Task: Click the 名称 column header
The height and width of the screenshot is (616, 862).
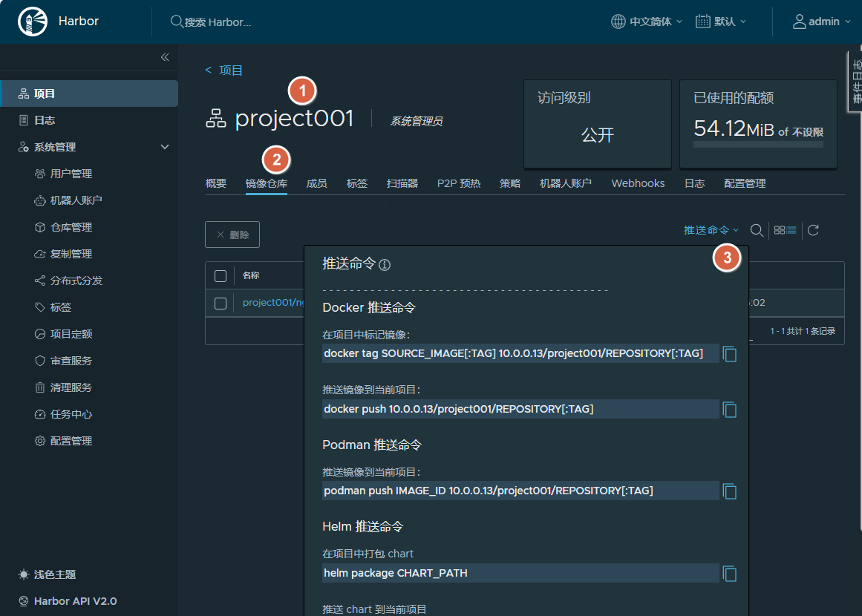Action: coord(251,275)
